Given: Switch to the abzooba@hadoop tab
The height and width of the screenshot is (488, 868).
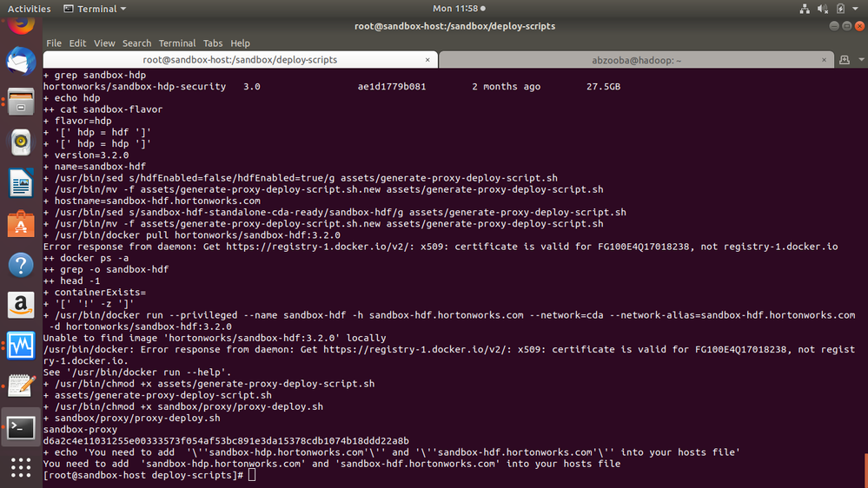Looking at the screenshot, I should [x=636, y=60].
